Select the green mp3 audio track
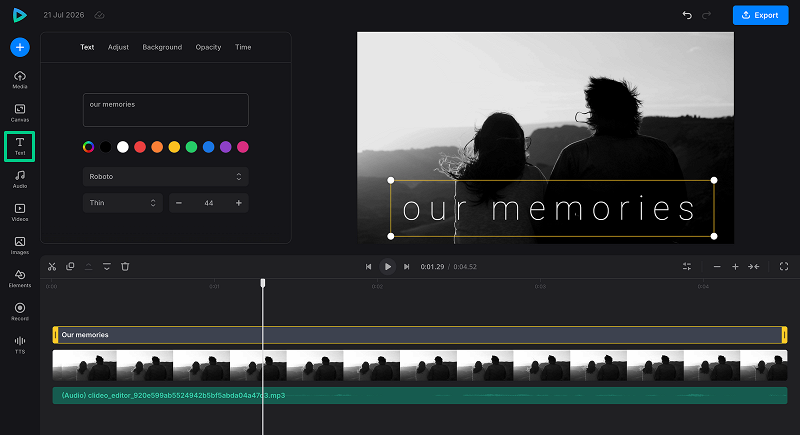This screenshot has height=435, width=800. [x=419, y=395]
